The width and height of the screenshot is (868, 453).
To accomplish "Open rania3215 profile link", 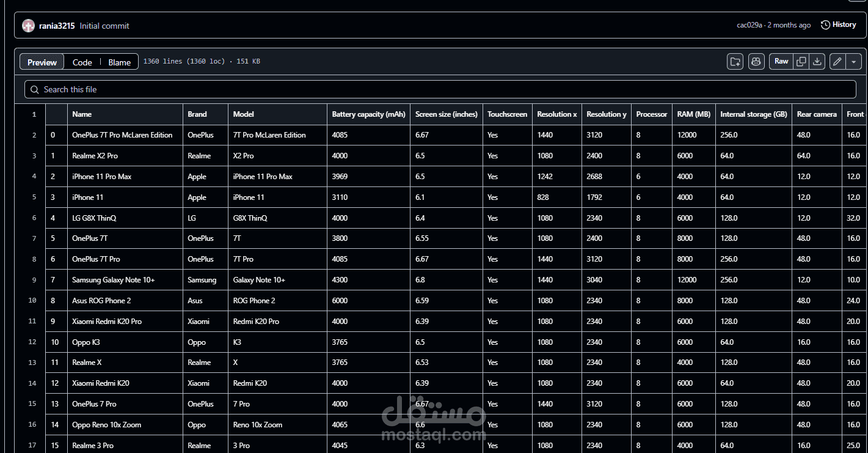I will pyautogui.click(x=57, y=26).
